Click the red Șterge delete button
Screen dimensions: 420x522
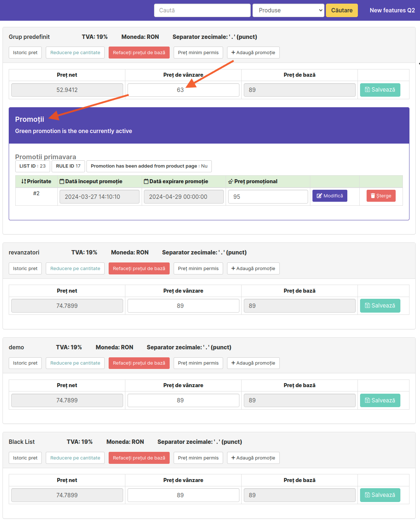(381, 196)
